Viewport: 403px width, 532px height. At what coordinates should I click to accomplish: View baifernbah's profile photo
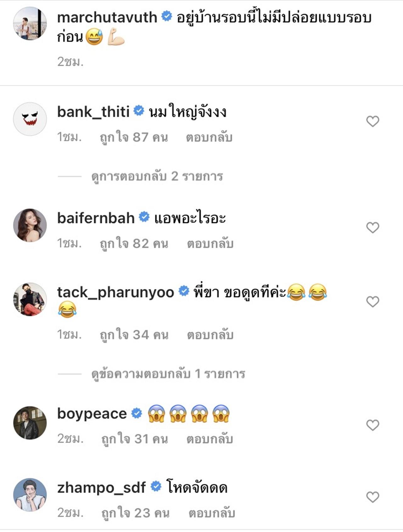[30, 225]
